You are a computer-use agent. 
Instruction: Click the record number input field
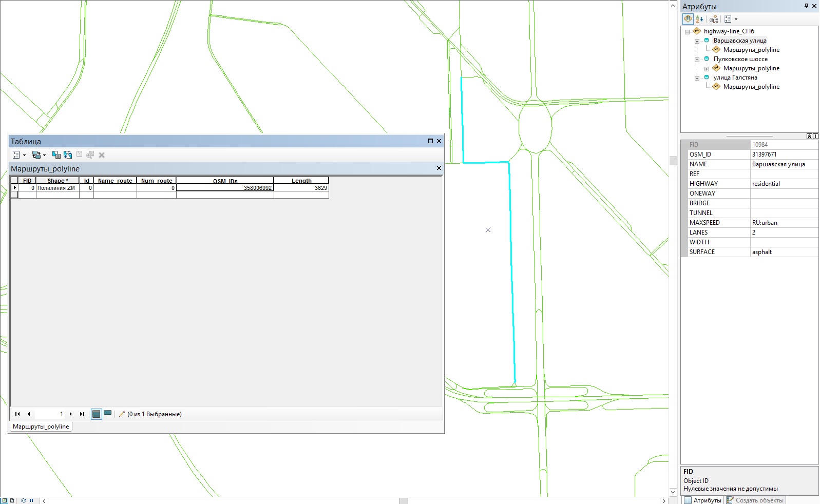coord(50,414)
